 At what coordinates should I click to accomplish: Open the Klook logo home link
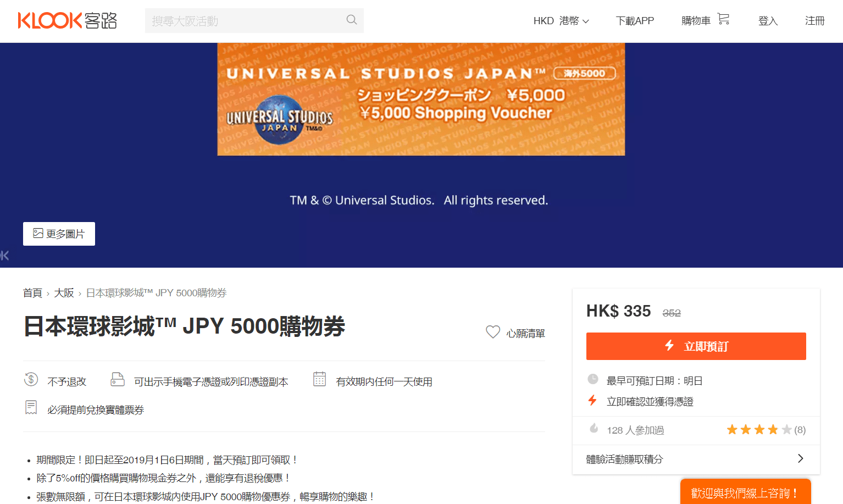68,20
